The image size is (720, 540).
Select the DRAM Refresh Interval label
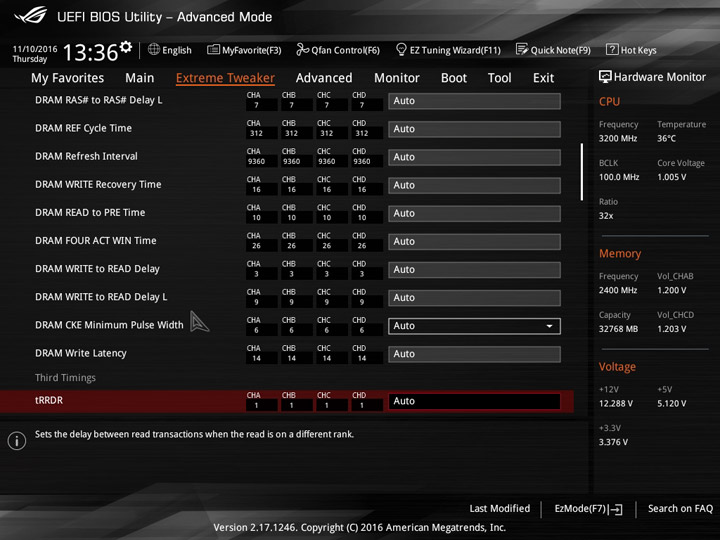pos(86,156)
